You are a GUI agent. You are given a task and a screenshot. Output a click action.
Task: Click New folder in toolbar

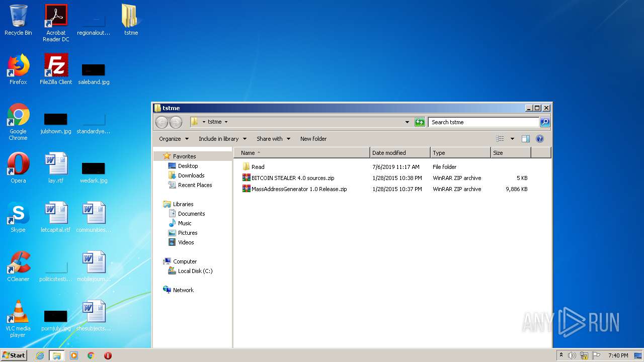313,139
